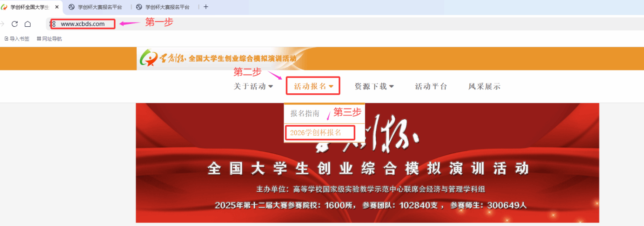The width and height of the screenshot is (644, 226).
Task: Expand the 关于活动 dropdown menu
Action: [x=253, y=86]
